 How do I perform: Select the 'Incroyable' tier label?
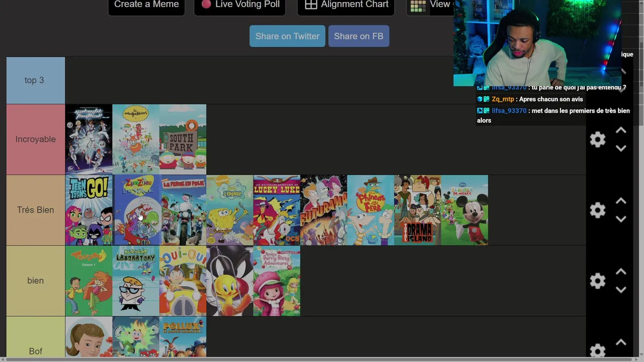pyautogui.click(x=36, y=139)
